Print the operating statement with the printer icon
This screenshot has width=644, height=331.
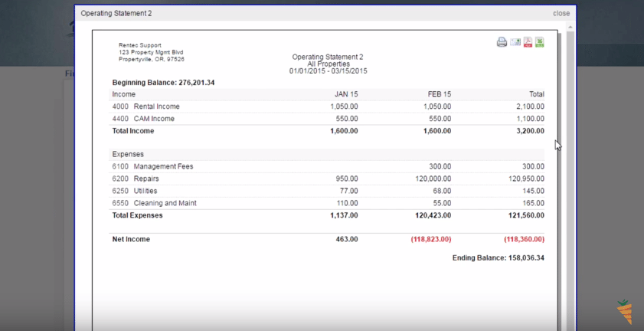click(502, 42)
